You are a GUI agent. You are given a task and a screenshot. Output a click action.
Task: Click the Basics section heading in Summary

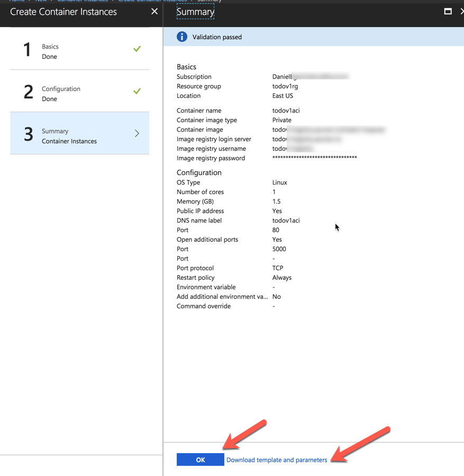pos(186,67)
